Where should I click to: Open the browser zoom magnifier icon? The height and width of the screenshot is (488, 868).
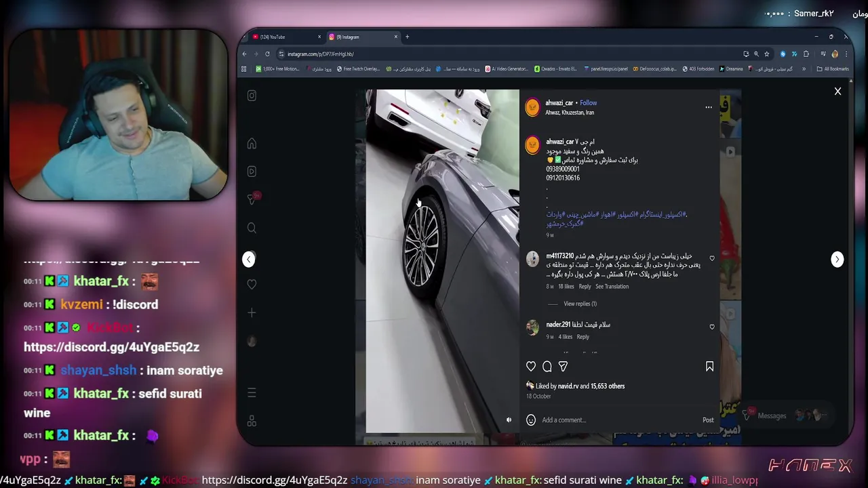[756, 54]
